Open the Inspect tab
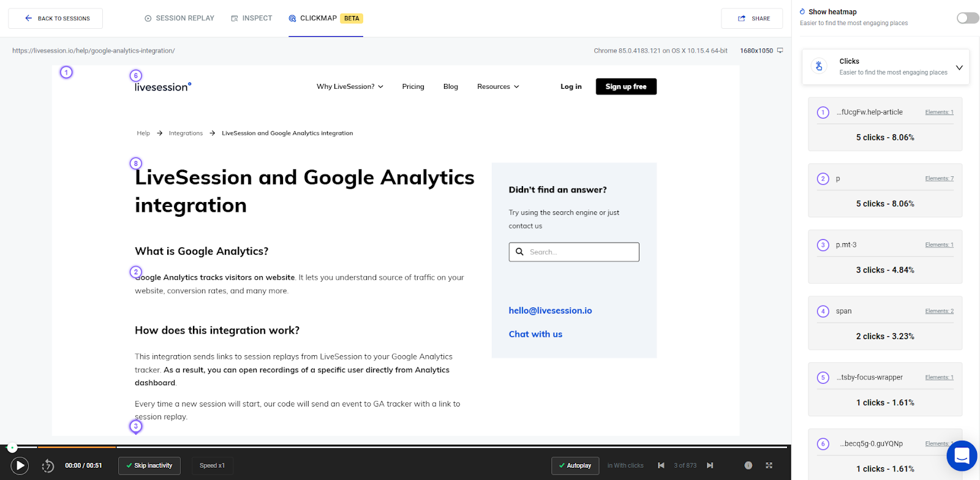 (x=252, y=18)
